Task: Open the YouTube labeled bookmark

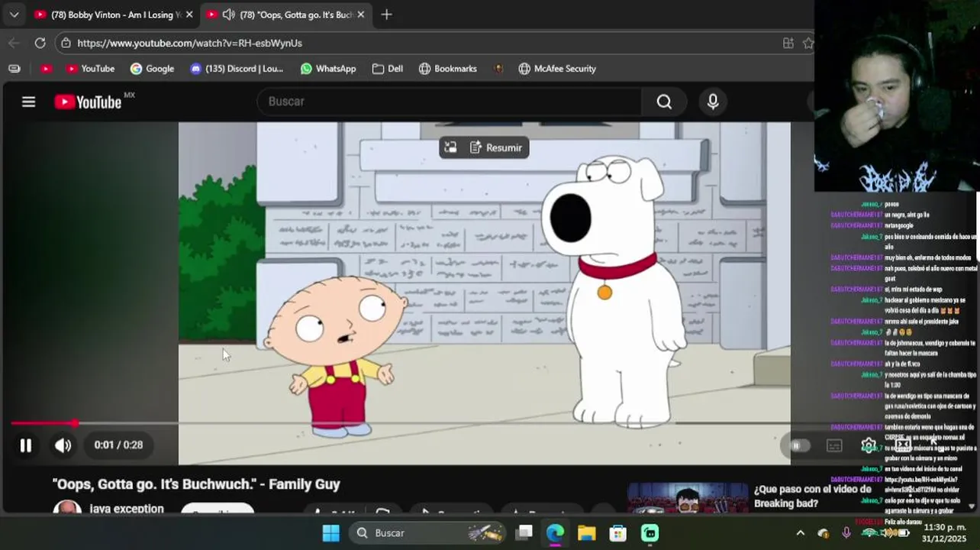Action: (x=90, y=69)
